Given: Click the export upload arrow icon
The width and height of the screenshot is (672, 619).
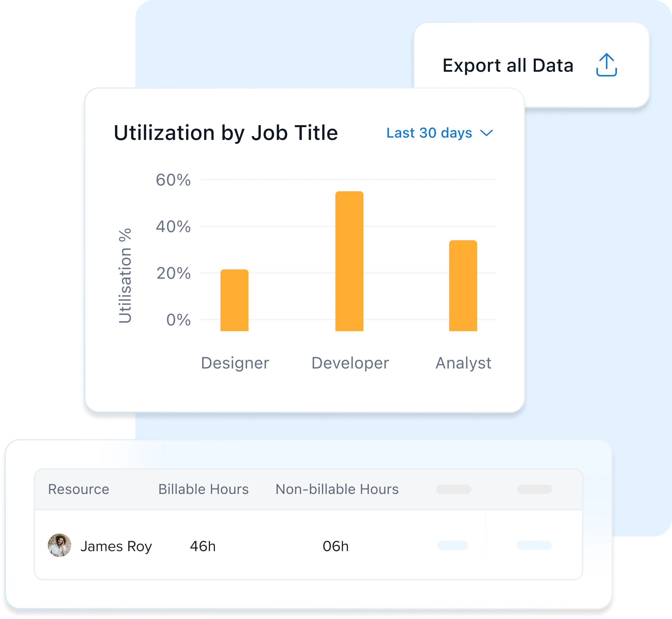Looking at the screenshot, I should [606, 65].
